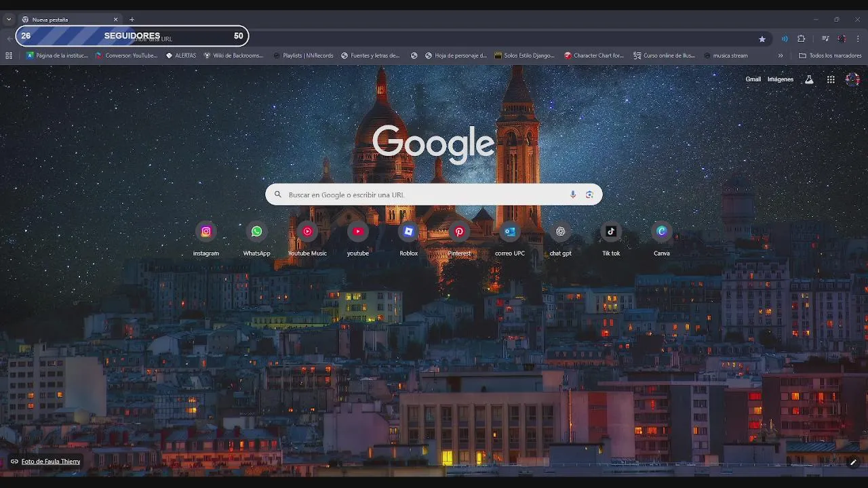Open the Foto de Faula Thierry credit link
Viewport: 868px width, 488px height.
[51, 462]
